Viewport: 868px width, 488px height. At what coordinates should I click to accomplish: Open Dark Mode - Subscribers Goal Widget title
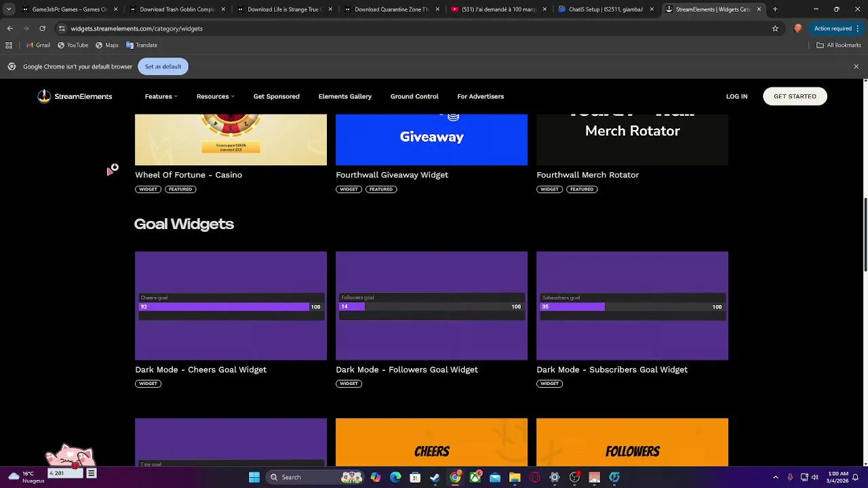(x=612, y=369)
